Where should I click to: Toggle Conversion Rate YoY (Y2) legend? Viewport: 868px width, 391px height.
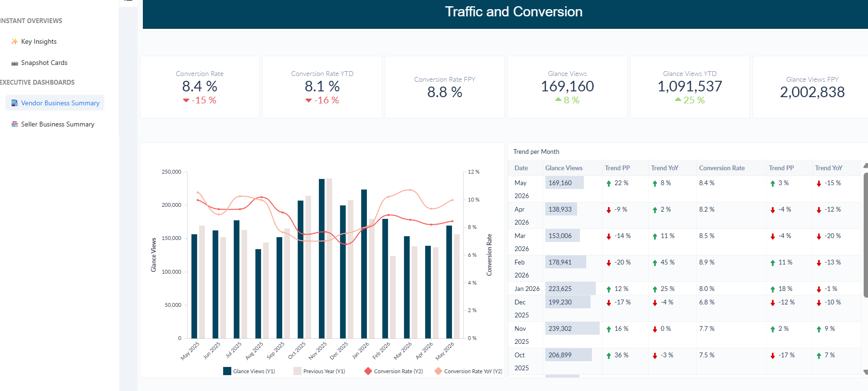coord(468,371)
